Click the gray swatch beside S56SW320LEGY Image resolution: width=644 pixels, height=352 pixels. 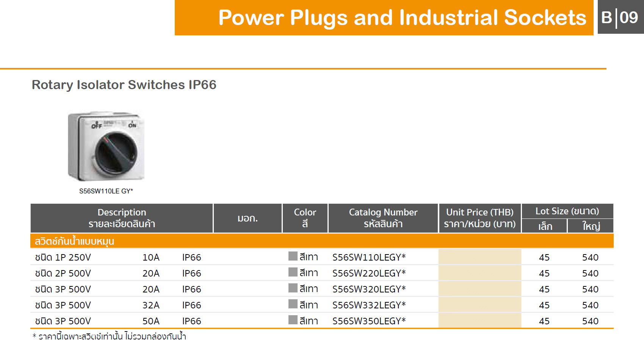293,288
